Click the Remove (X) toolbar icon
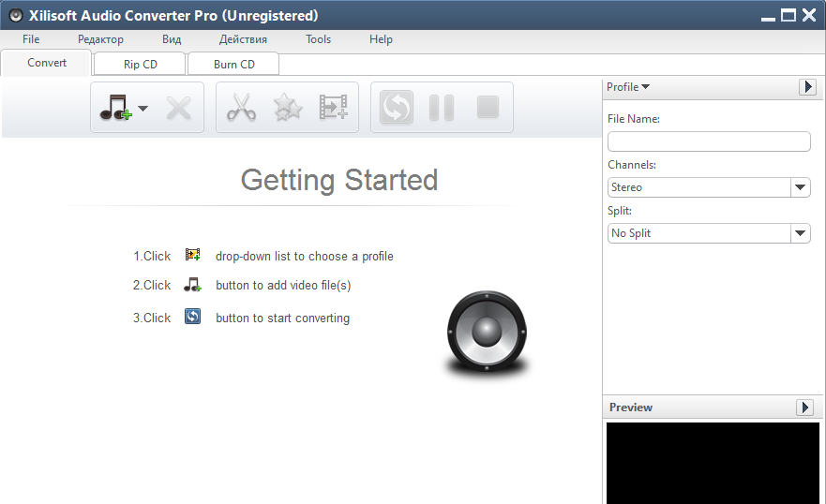Image resolution: width=826 pixels, height=504 pixels. (178, 109)
